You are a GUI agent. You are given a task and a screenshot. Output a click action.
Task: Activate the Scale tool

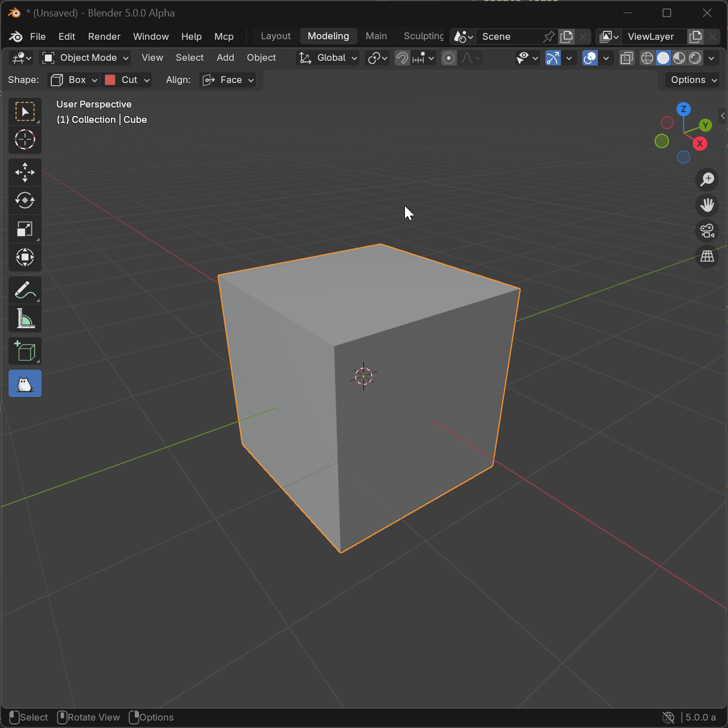click(x=25, y=229)
